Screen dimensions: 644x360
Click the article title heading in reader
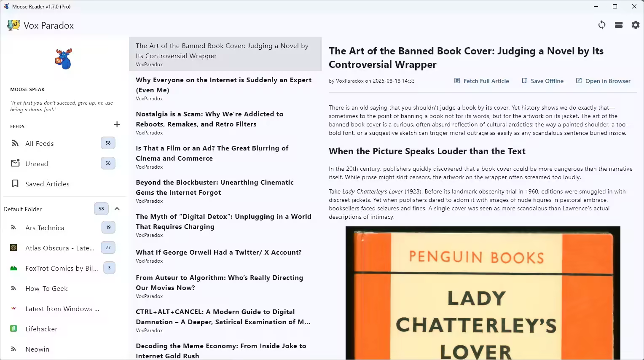(466, 58)
